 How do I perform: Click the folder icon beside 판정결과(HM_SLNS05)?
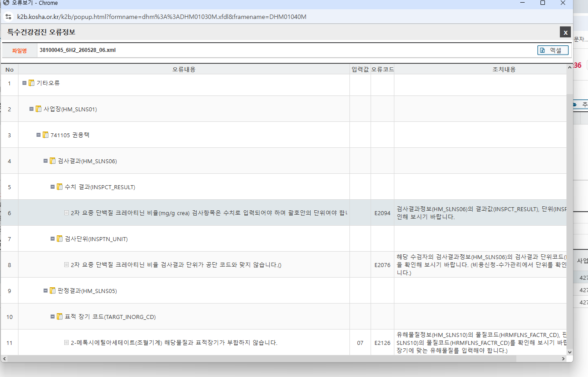[52, 291]
